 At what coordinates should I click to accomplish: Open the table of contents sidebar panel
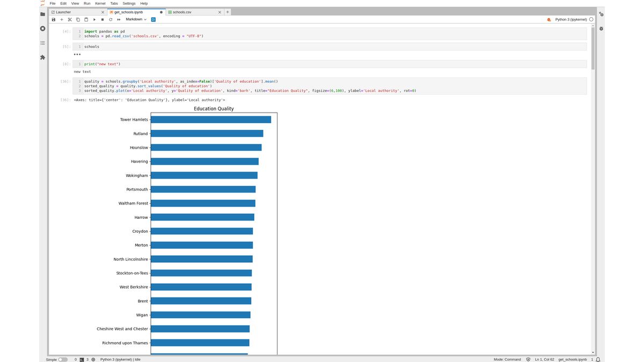42,43
